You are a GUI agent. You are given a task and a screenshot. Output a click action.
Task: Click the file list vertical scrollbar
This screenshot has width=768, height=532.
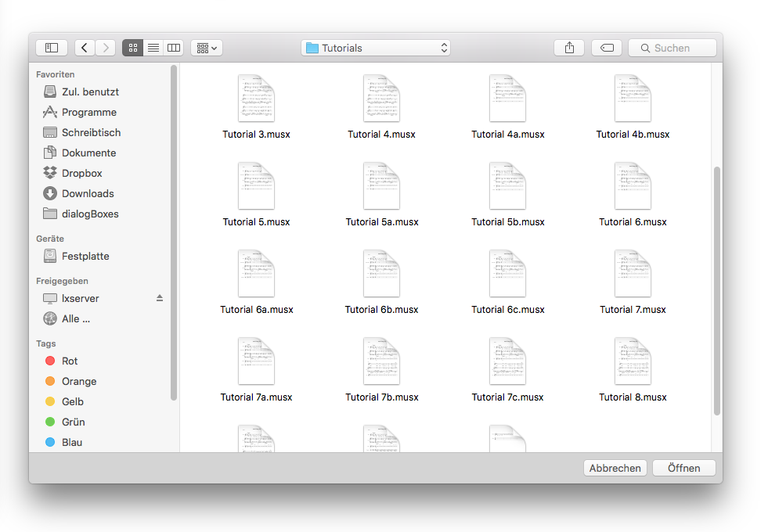tap(717, 291)
